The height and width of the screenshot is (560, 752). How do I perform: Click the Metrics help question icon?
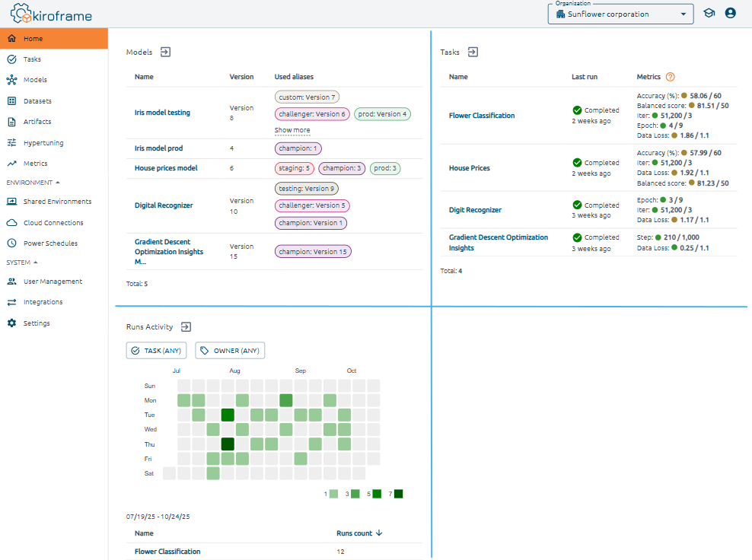[670, 77]
